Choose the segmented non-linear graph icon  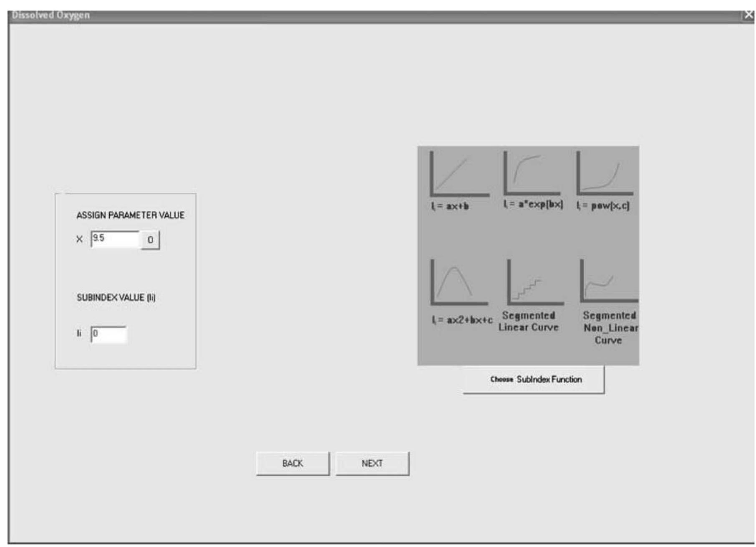pos(608,281)
